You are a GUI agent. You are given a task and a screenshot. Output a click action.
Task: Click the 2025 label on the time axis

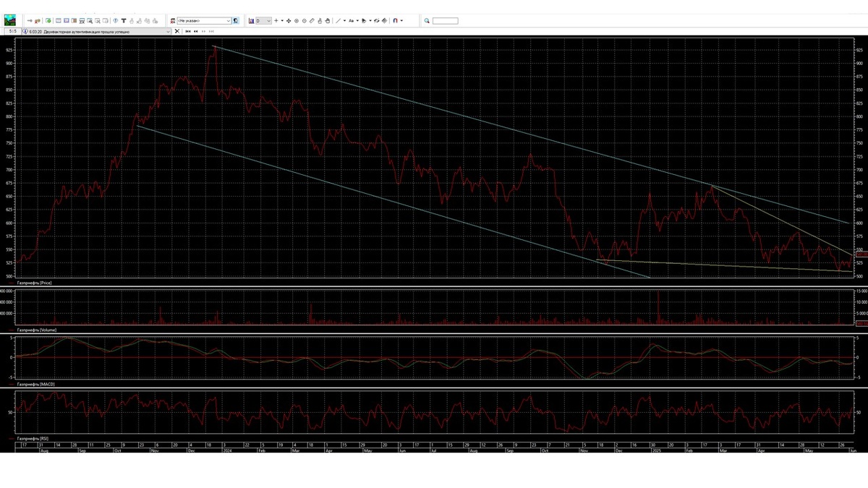(657, 450)
